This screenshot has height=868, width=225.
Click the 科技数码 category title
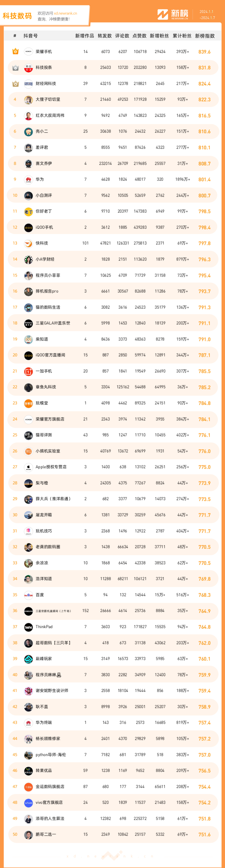(x=17, y=16)
